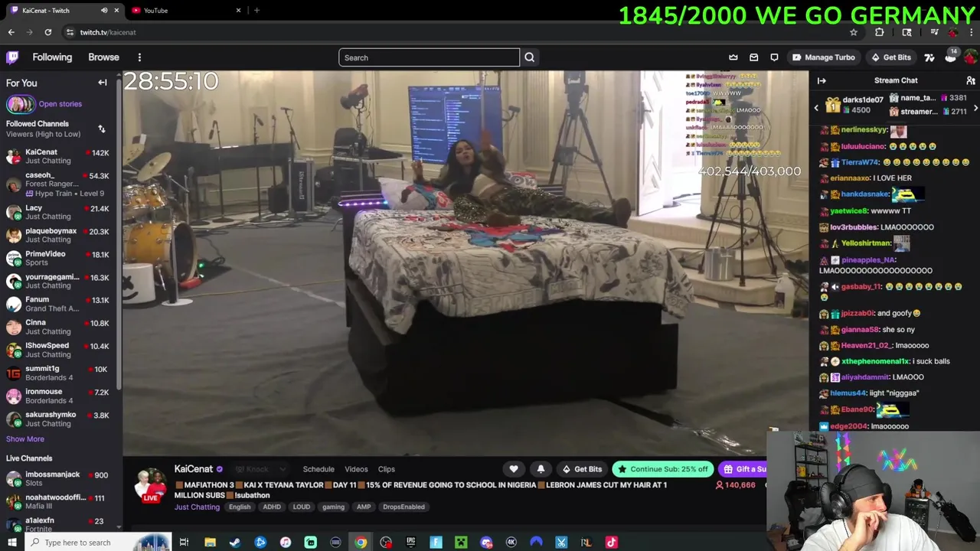Open KaiCenat's Clips tab
Screen dimensions: 980x551
[387, 469]
